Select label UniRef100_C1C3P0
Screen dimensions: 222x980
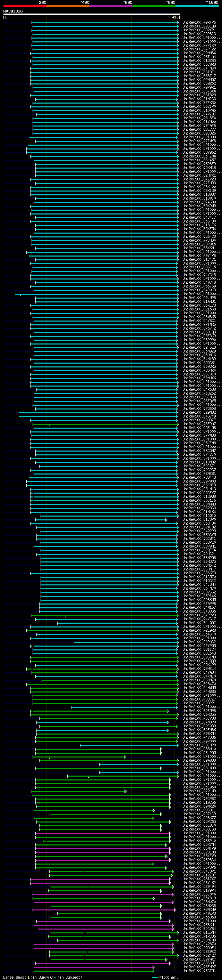pyautogui.click(x=199, y=519)
